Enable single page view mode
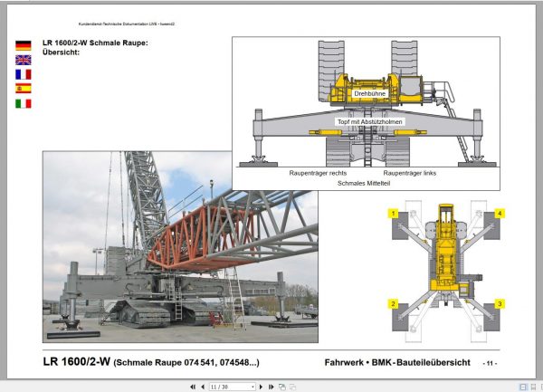 523,387
